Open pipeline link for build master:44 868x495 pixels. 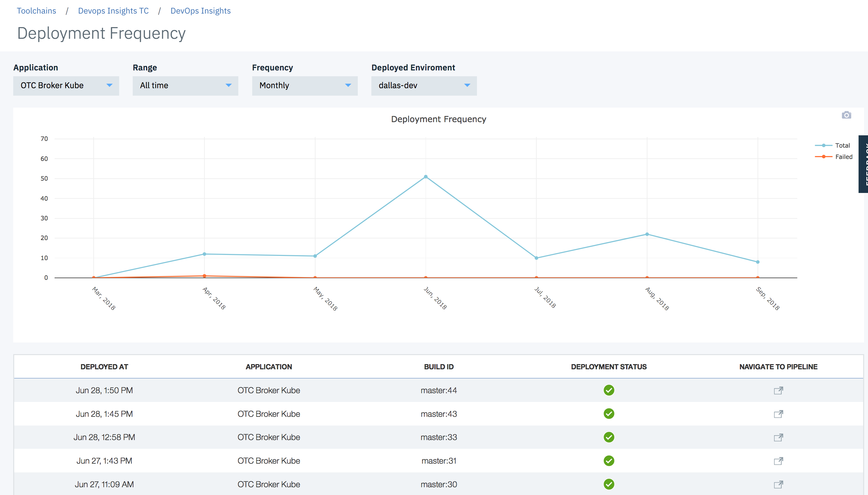(778, 390)
